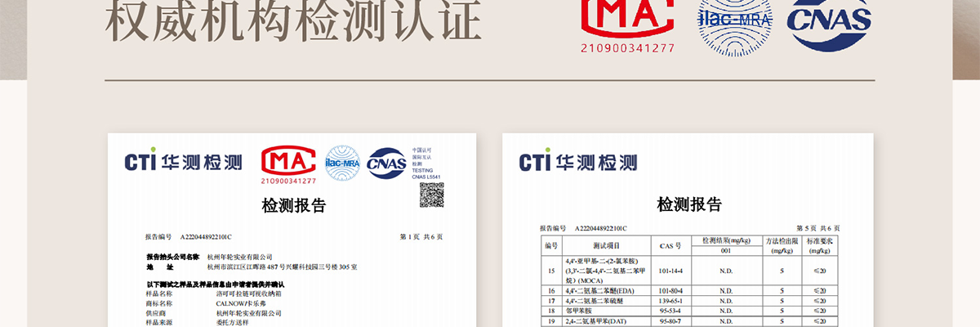
Task: Click the 测试项目 column header
Action: click(x=605, y=245)
